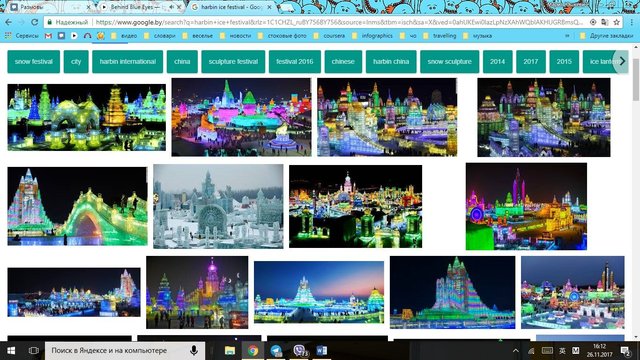The height and width of the screenshot is (360, 640).
Task: Filter results by 2017 chip
Action: 531,62
